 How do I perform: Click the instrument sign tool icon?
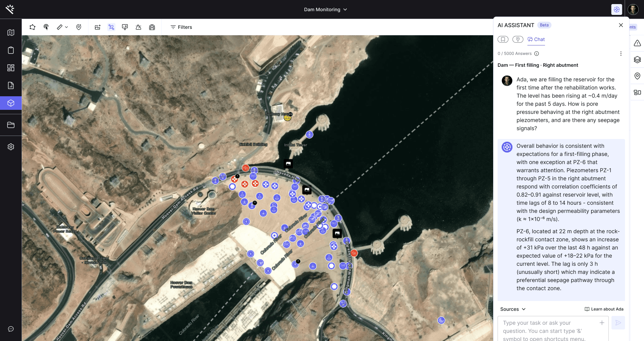click(125, 27)
